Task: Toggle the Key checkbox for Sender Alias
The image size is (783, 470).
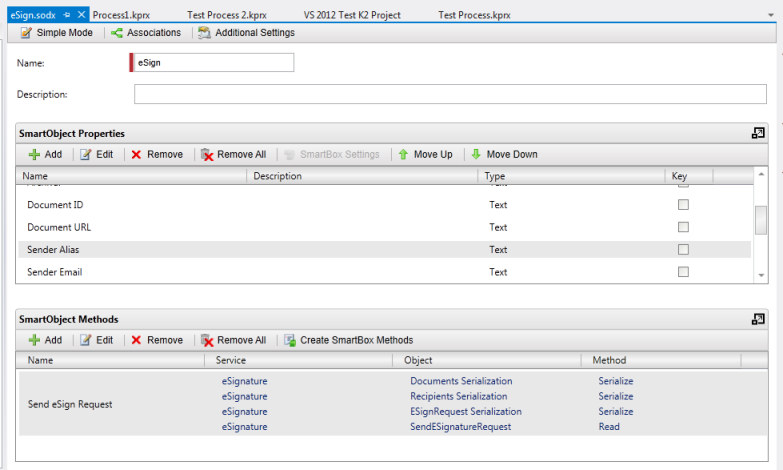Action: coord(684,250)
